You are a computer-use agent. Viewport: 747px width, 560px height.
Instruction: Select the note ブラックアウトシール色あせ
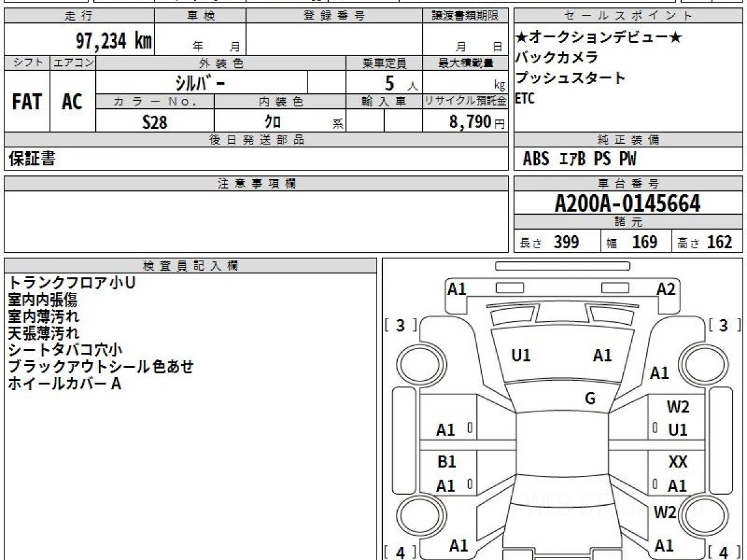pyautogui.click(x=101, y=366)
